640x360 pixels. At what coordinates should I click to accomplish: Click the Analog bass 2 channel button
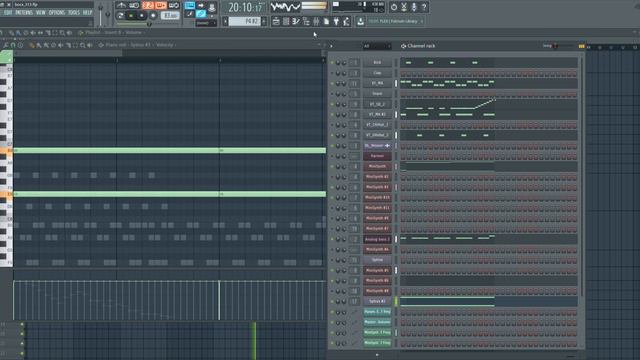coord(377,239)
